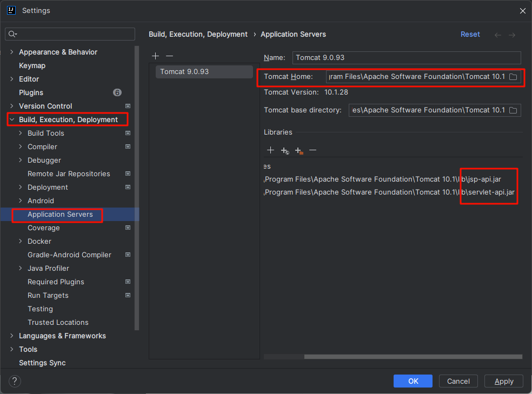
Task: Click the Plugins update count badge
Action: pos(117,92)
